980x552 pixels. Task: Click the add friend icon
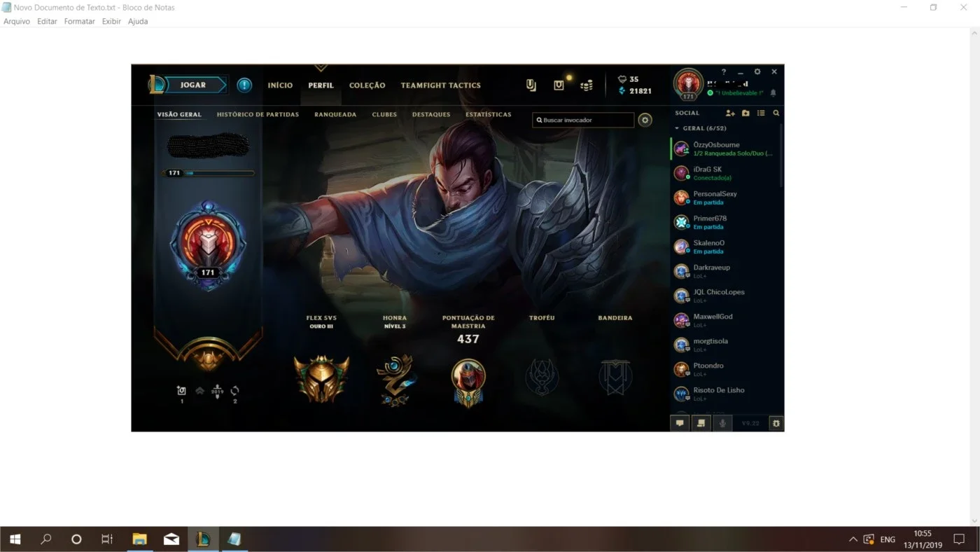[x=730, y=113]
